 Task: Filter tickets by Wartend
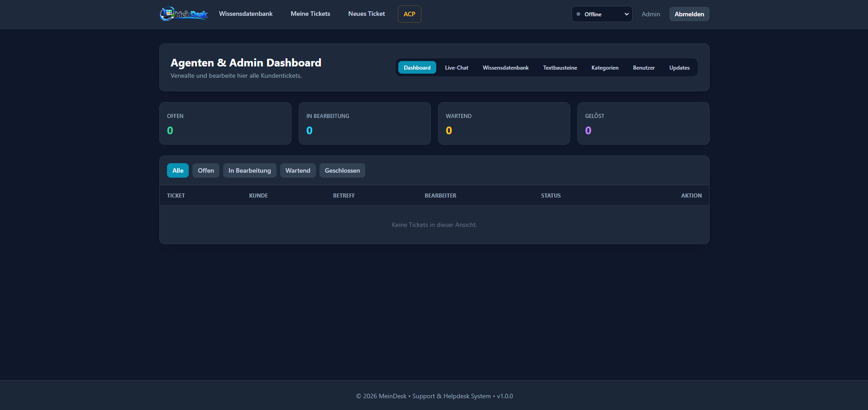(298, 170)
